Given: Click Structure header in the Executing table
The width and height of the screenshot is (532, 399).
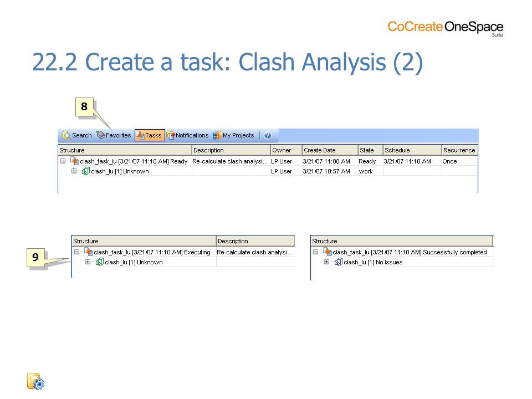Looking at the screenshot, I should (144, 241).
